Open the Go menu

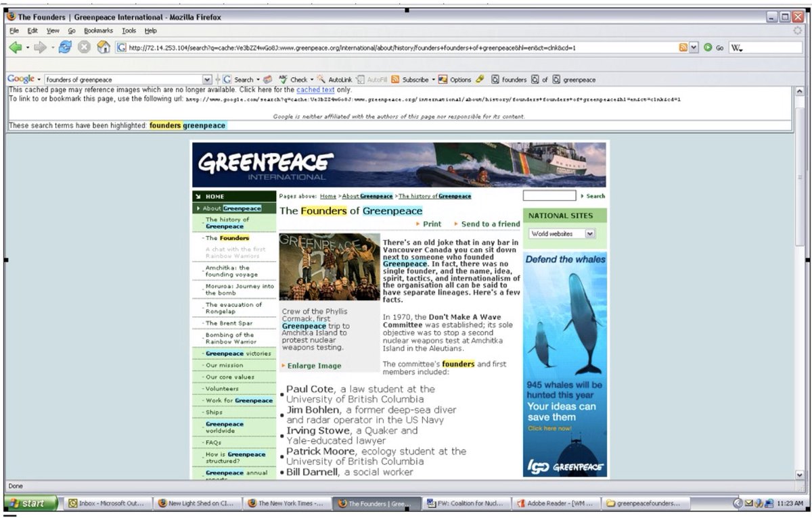pos(71,30)
